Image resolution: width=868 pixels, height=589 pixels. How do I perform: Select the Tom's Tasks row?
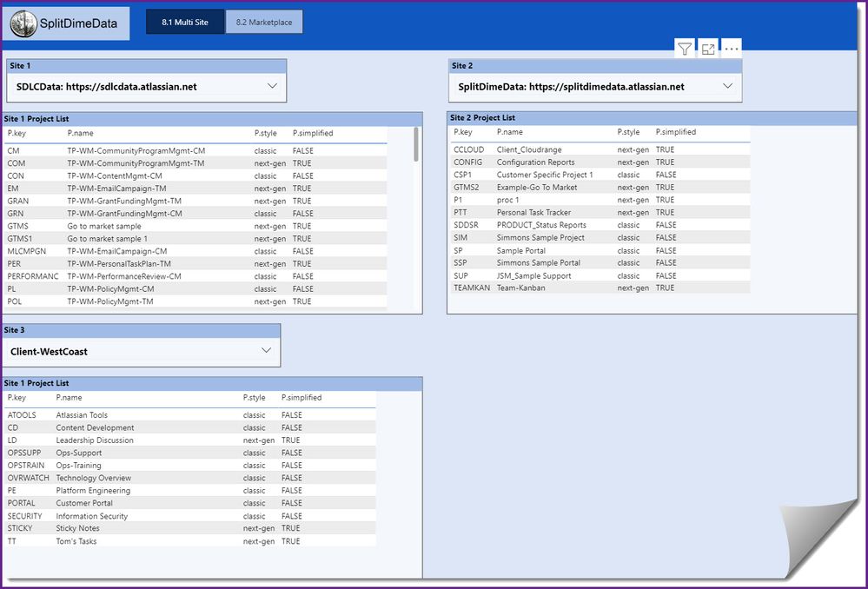tap(190, 541)
